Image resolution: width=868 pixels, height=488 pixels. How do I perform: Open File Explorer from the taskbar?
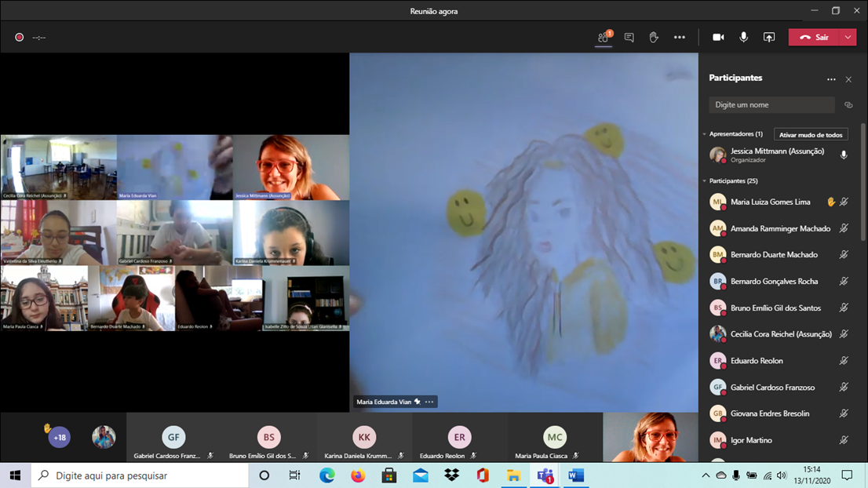[x=514, y=475]
